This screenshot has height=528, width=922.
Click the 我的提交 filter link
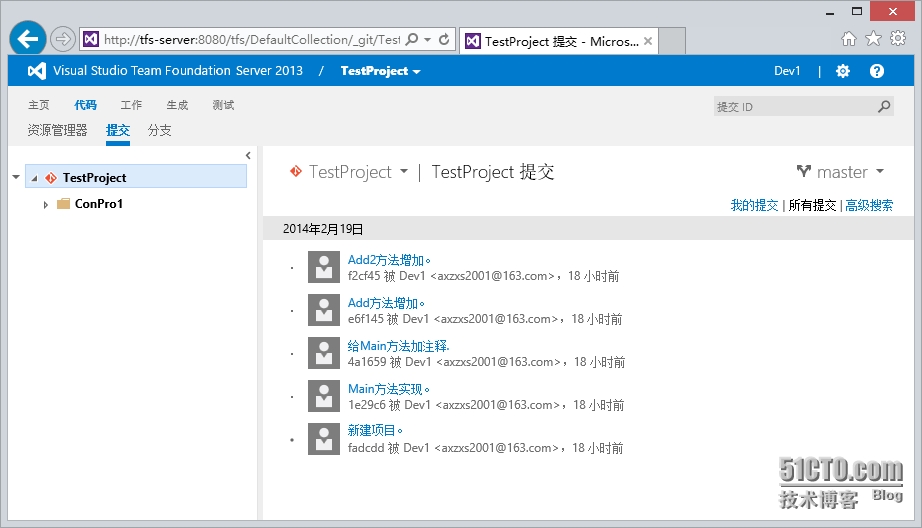tap(754, 205)
